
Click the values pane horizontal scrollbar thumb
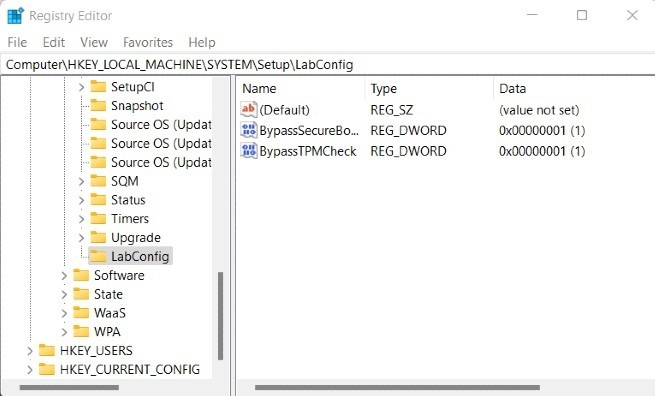pos(397,388)
